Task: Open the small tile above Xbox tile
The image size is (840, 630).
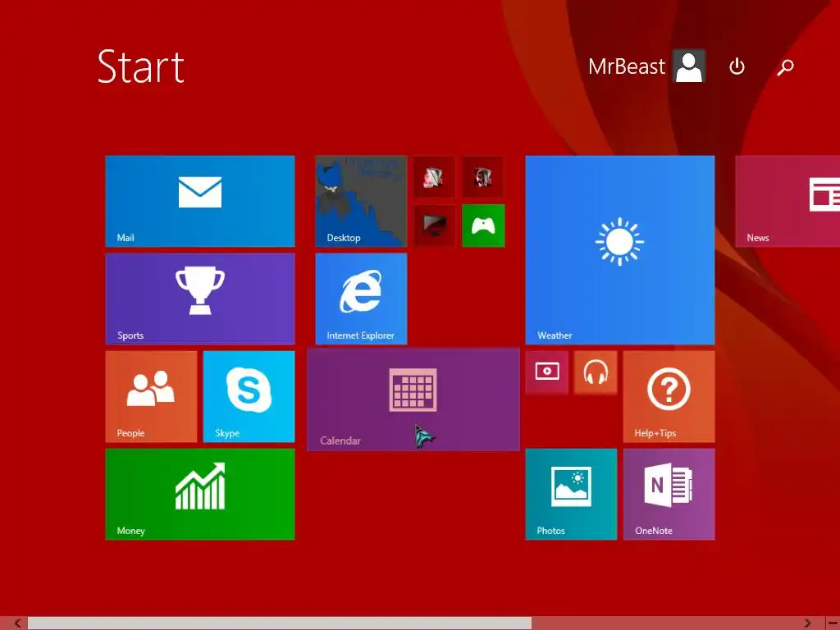Action: [x=483, y=177]
